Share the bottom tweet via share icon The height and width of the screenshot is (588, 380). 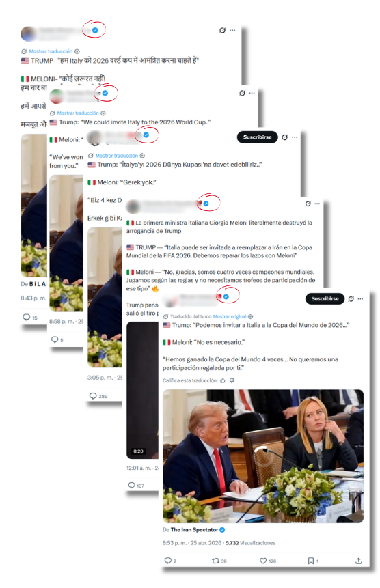pyautogui.click(x=358, y=561)
